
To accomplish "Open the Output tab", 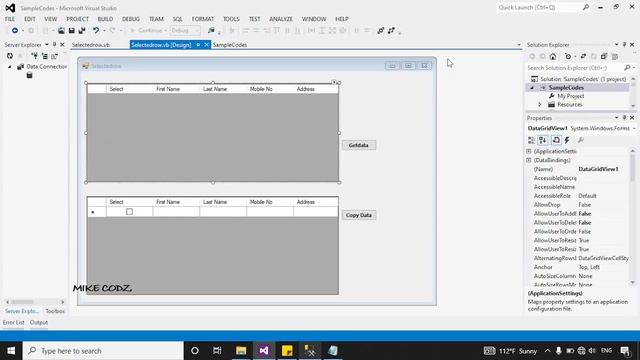I will (x=39, y=322).
